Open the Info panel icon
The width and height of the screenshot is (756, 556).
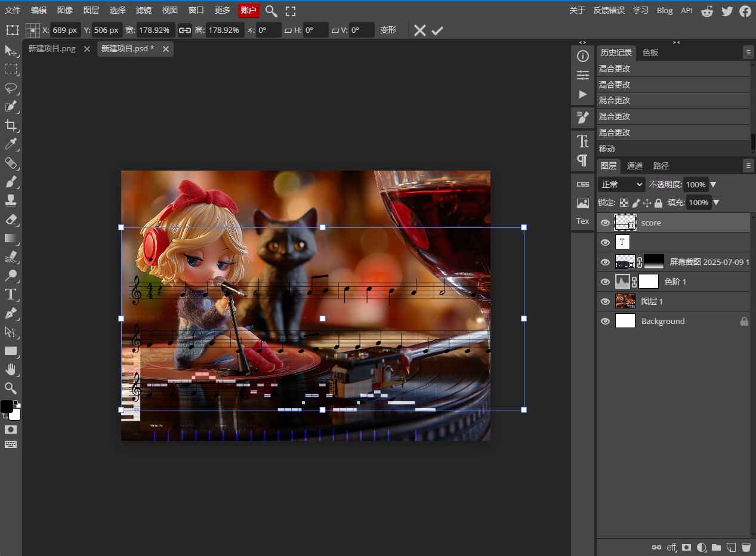tap(583, 56)
